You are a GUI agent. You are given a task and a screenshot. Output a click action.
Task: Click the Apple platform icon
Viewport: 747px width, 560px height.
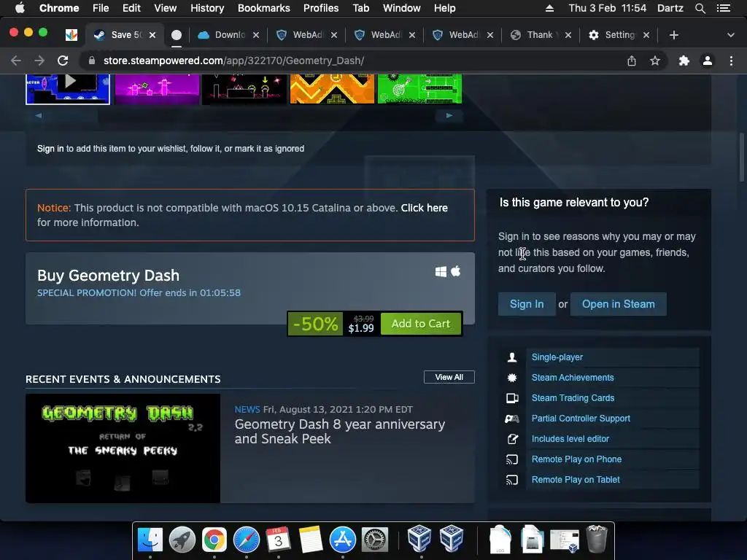pyautogui.click(x=456, y=271)
